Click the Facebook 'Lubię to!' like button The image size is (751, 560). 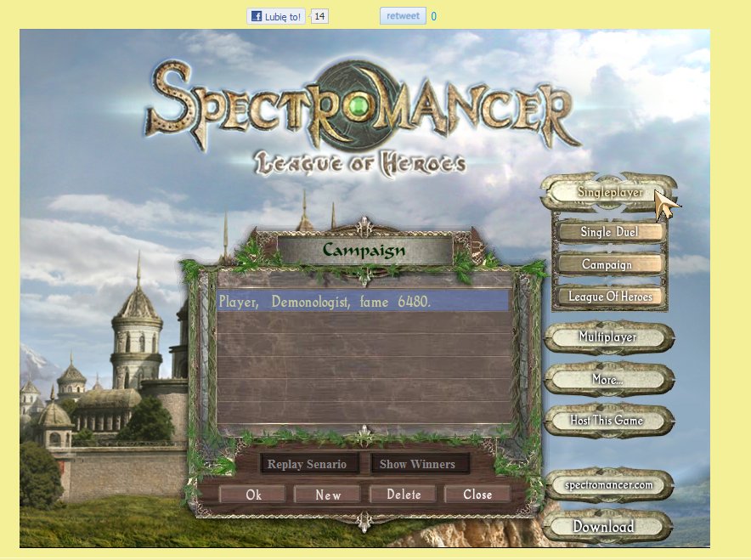(276, 16)
